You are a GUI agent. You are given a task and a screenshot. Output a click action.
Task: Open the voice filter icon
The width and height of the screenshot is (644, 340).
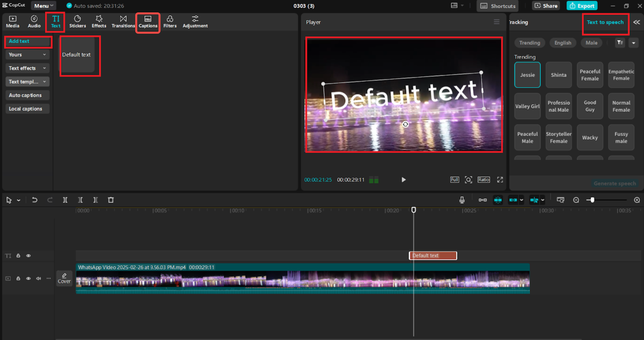pos(620,43)
